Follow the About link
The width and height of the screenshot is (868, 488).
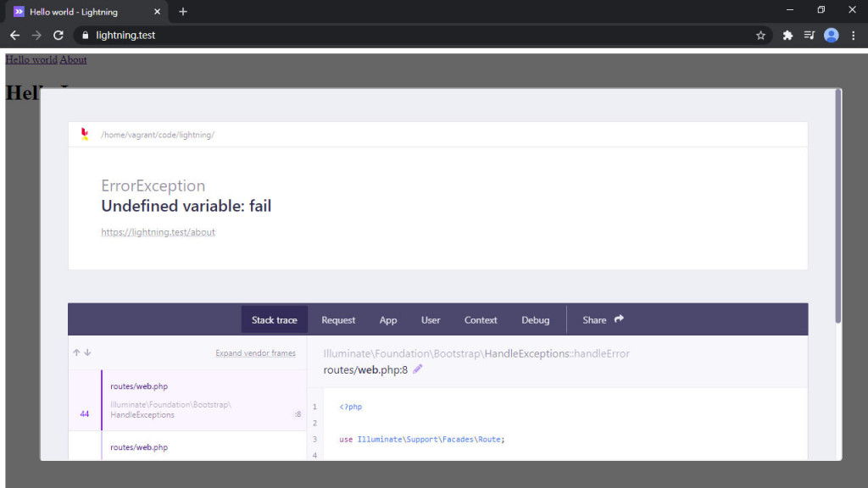(73, 60)
